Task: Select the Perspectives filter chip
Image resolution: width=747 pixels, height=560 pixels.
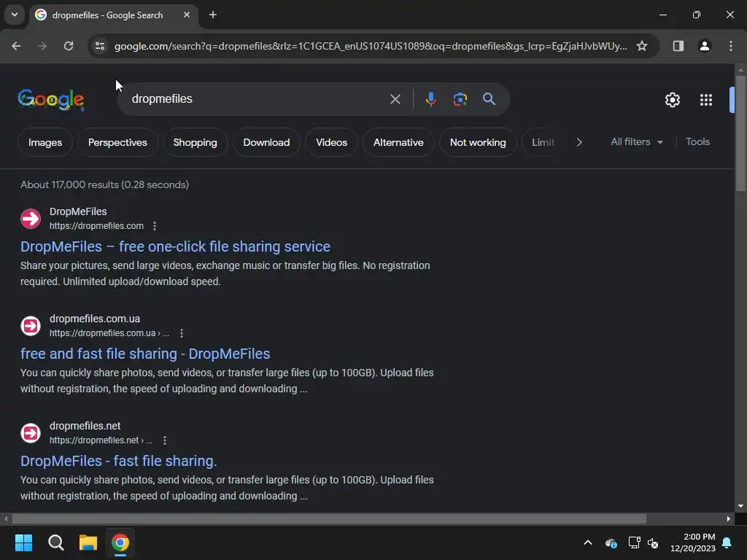Action: tap(117, 142)
